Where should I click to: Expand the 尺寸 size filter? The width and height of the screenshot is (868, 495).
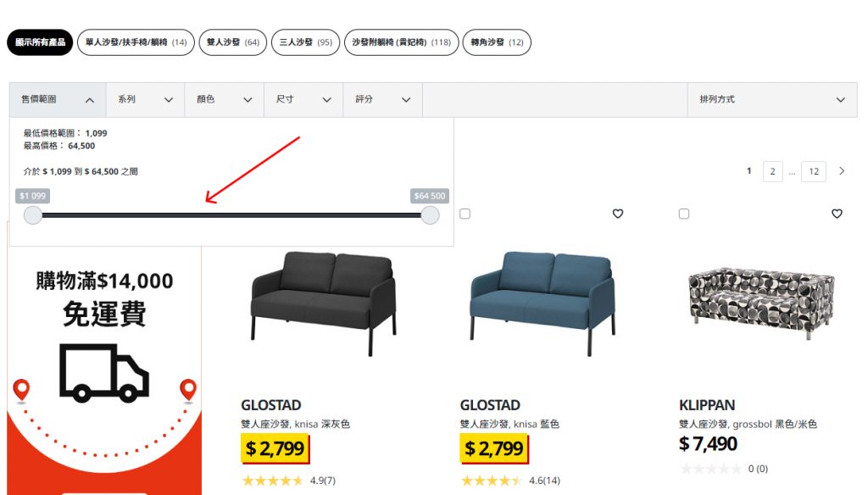pyautogui.click(x=303, y=100)
